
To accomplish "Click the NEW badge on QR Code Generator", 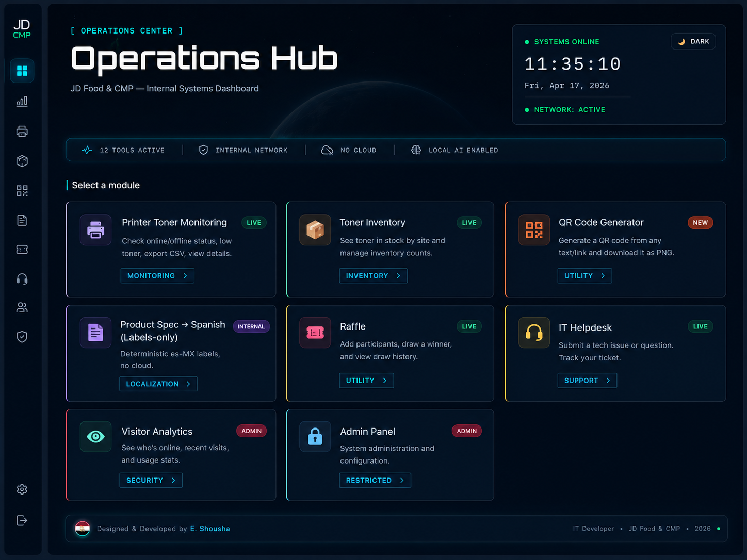I will [x=700, y=223].
